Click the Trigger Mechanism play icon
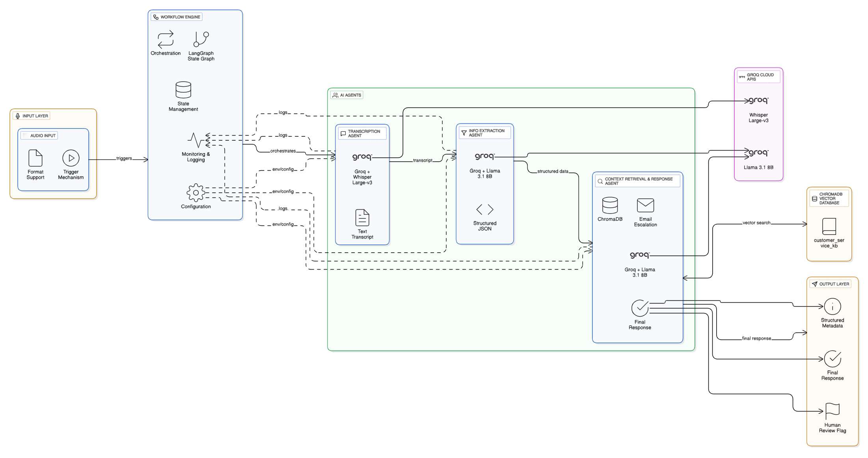Screen dimensions: 868x458 [71, 158]
